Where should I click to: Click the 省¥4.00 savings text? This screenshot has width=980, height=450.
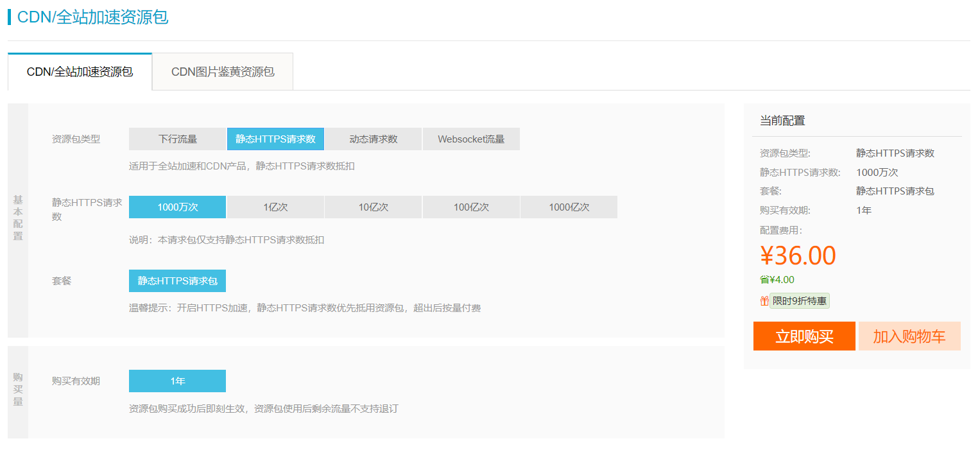pyautogui.click(x=777, y=280)
